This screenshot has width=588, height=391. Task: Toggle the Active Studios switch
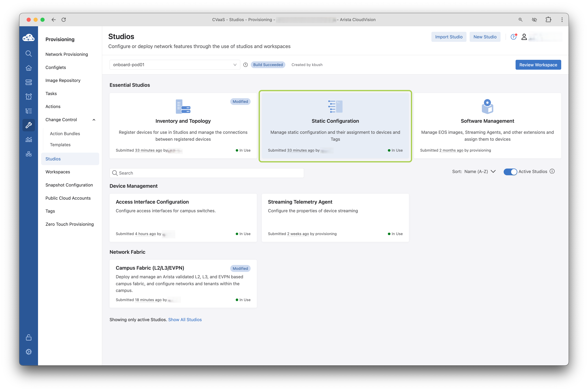point(510,172)
